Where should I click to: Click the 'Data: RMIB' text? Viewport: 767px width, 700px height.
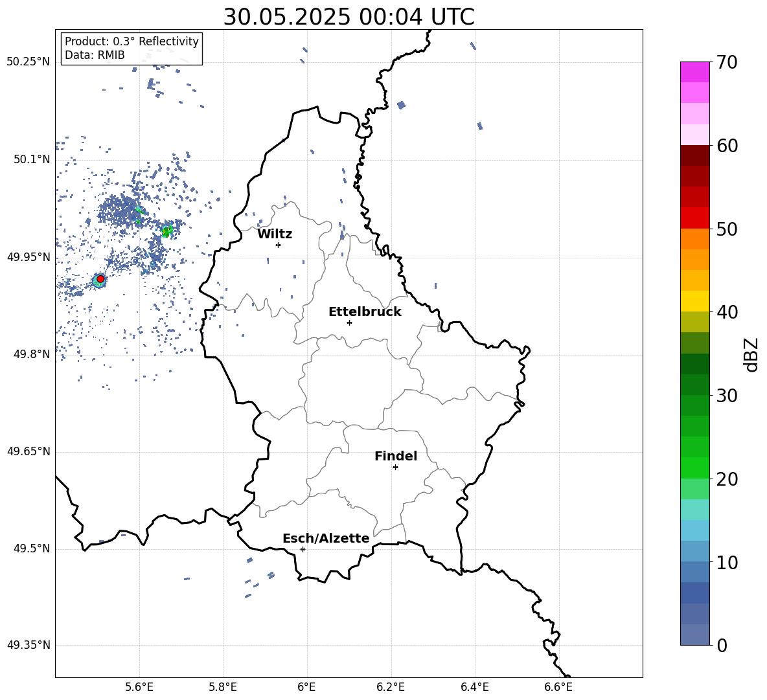coord(95,55)
